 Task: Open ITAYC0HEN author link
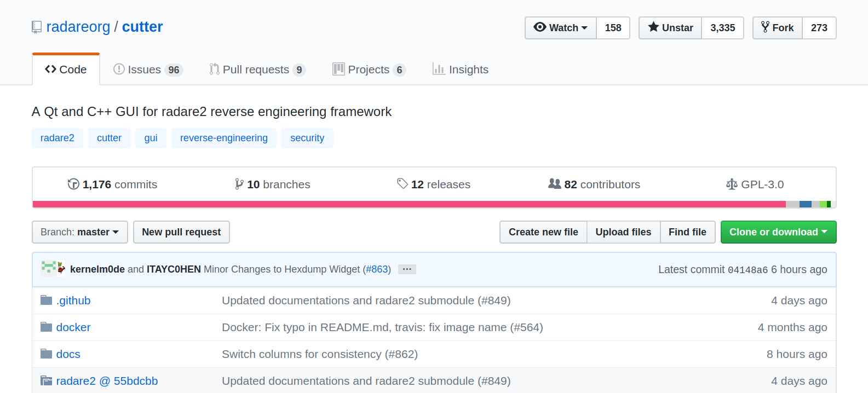174,269
